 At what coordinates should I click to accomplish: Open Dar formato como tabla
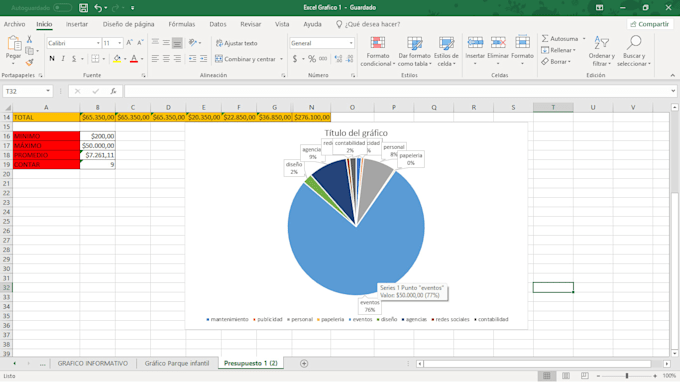pyautogui.click(x=415, y=51)
